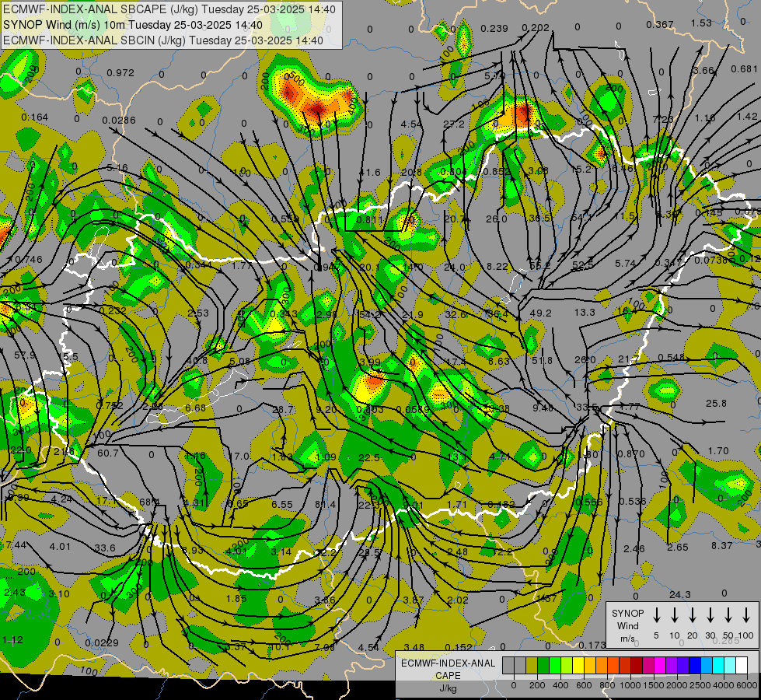Click the map value 7.44
Image resolution: width=761 pixels, height=700 pixels.
coord(16,545)
